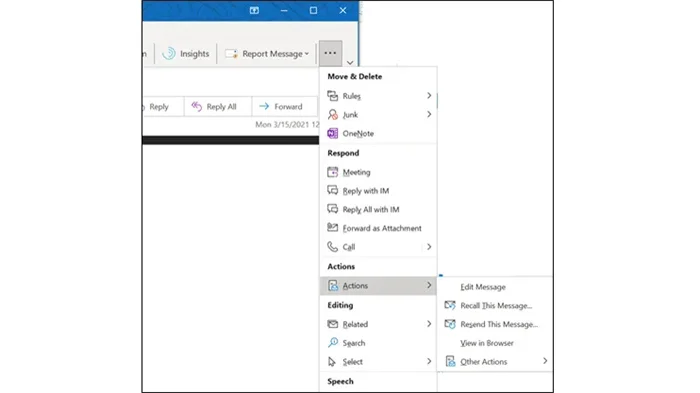Click the Reply with IM icon
Screen dimensions: 700x393
[x=333, y=190]
